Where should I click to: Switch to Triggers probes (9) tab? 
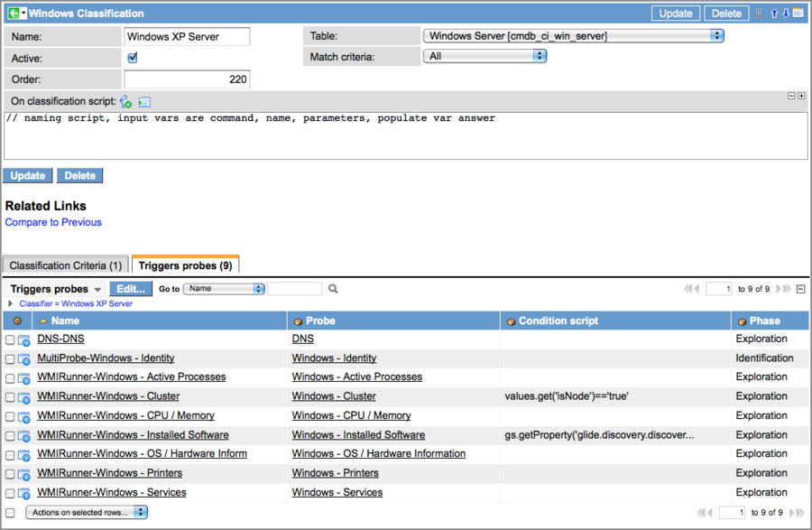[x=185, y=265]
